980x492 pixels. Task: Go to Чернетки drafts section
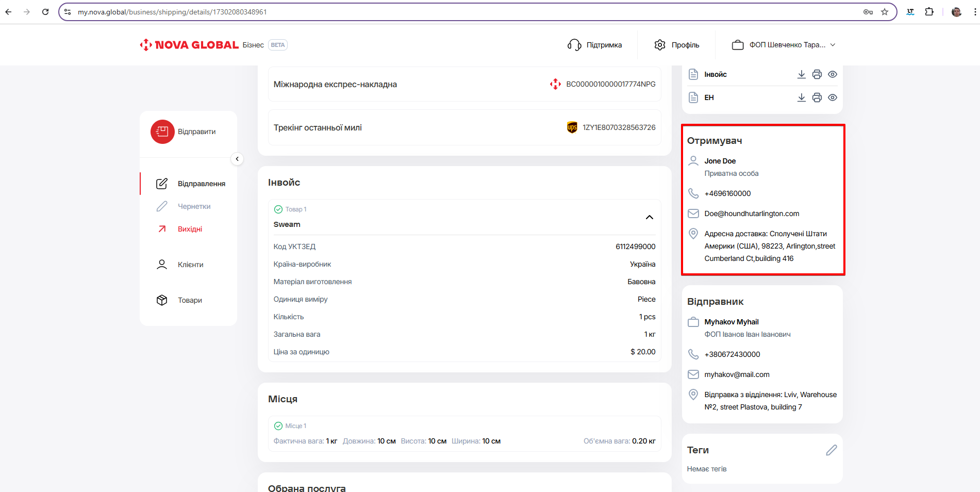tap(194, 206)
